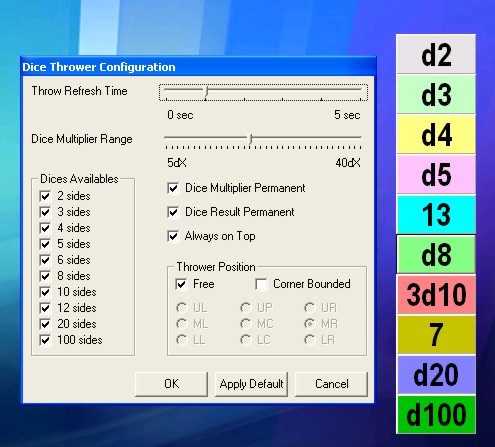Click the olive tile showing 7
The width and height of the screenshot is (495, 447).
click(436, 334)
